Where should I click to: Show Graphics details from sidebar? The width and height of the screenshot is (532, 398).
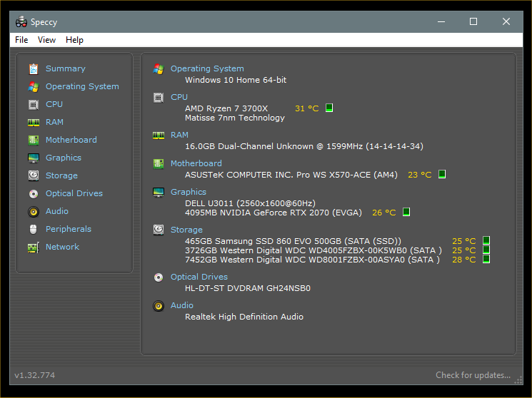(x=64, y=158)
